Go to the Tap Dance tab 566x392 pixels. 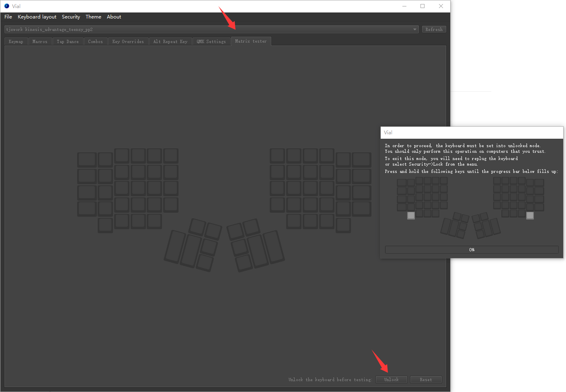tap(68, 41)
